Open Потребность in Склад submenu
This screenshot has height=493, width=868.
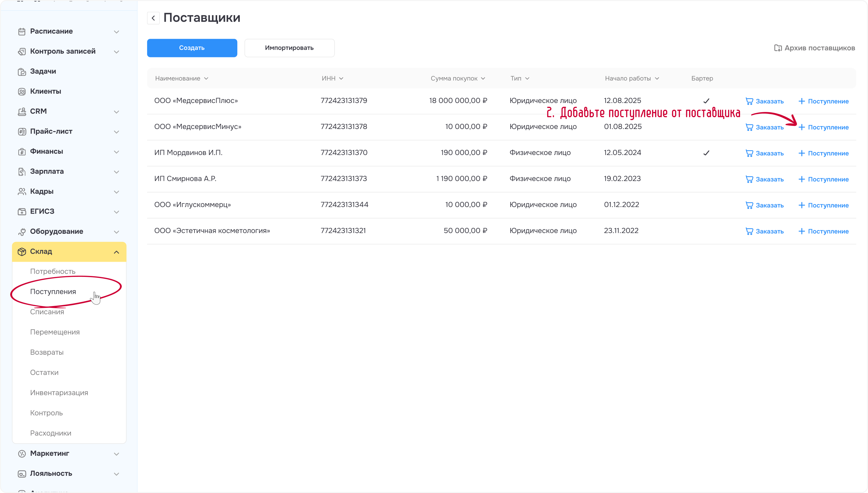pyautogui.click(x=53, y=271)
